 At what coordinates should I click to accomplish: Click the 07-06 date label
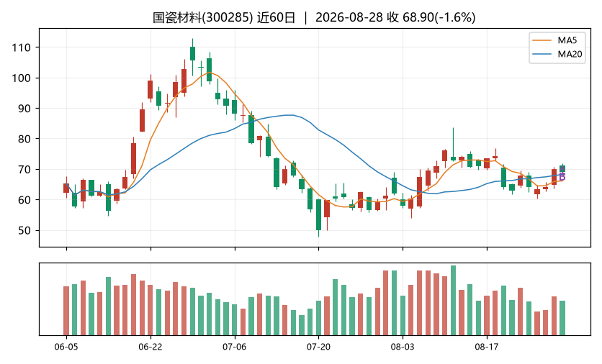(x=234, y=347)
